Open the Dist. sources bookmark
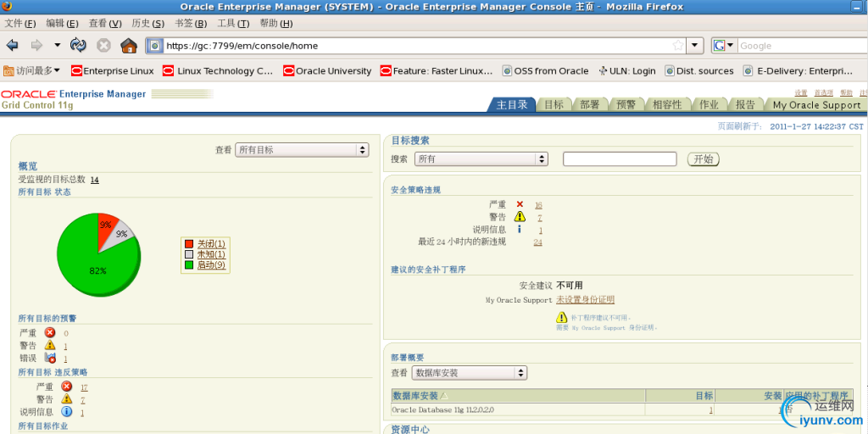 pyautogui.click(x=699, y=71)
